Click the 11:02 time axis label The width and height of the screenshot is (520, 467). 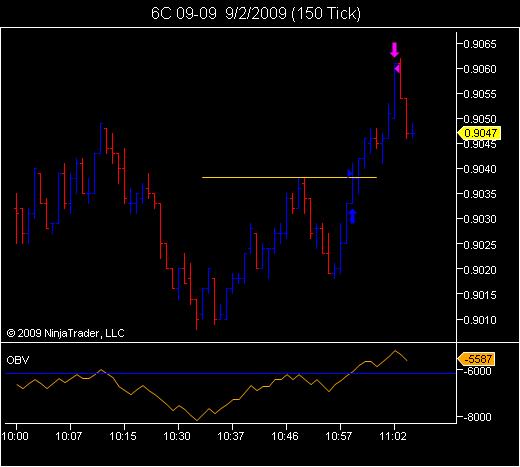393,436
